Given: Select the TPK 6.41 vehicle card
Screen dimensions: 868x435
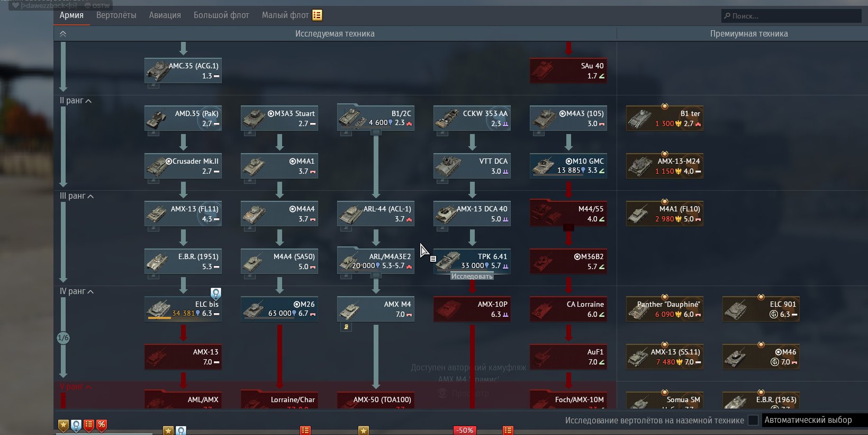Looking at the screenshot, I should [472, 261].
